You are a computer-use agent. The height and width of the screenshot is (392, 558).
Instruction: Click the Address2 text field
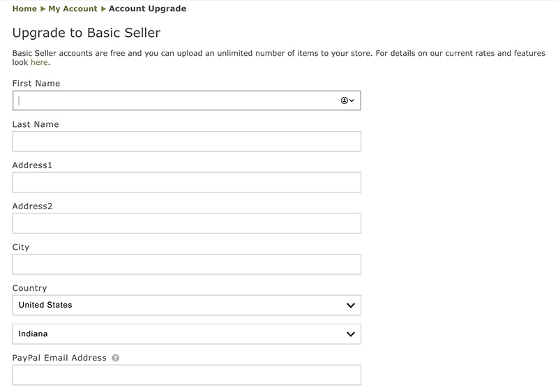click(x=186, y=223)
